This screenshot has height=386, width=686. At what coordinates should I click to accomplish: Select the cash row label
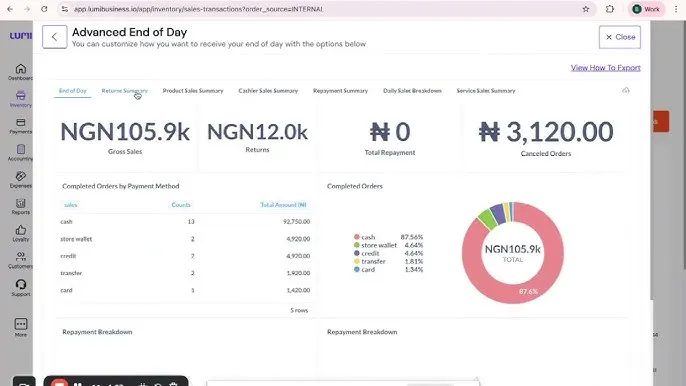(66, 221)
